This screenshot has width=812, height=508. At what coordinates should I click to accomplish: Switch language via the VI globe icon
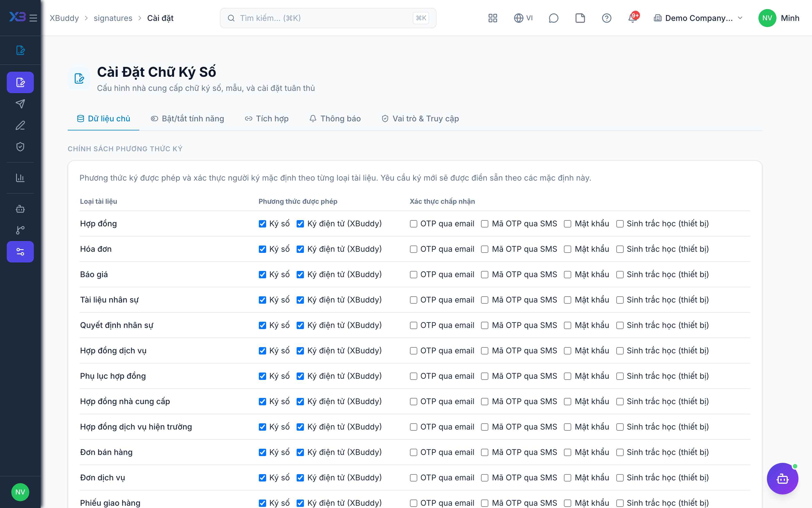click(523, 18)
